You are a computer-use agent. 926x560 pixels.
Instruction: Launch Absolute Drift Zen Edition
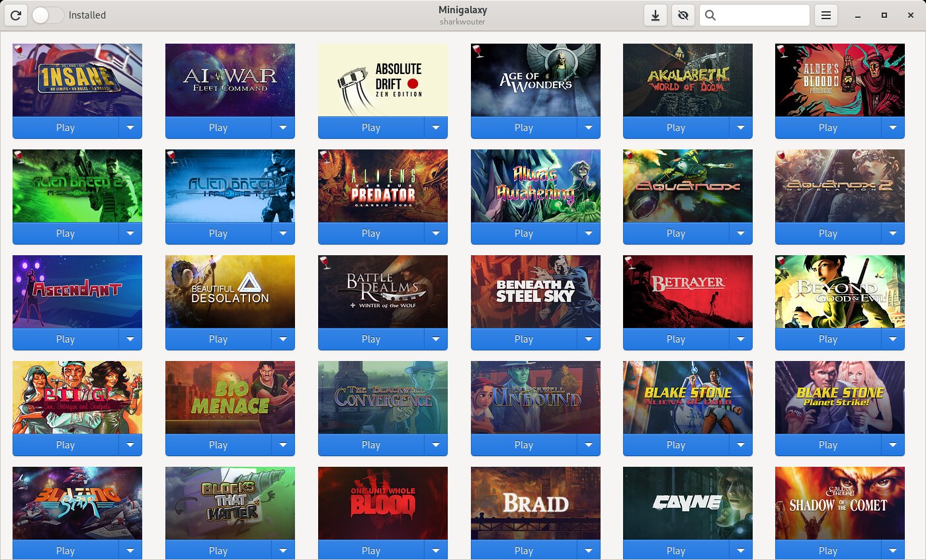[x=370, y=127]
